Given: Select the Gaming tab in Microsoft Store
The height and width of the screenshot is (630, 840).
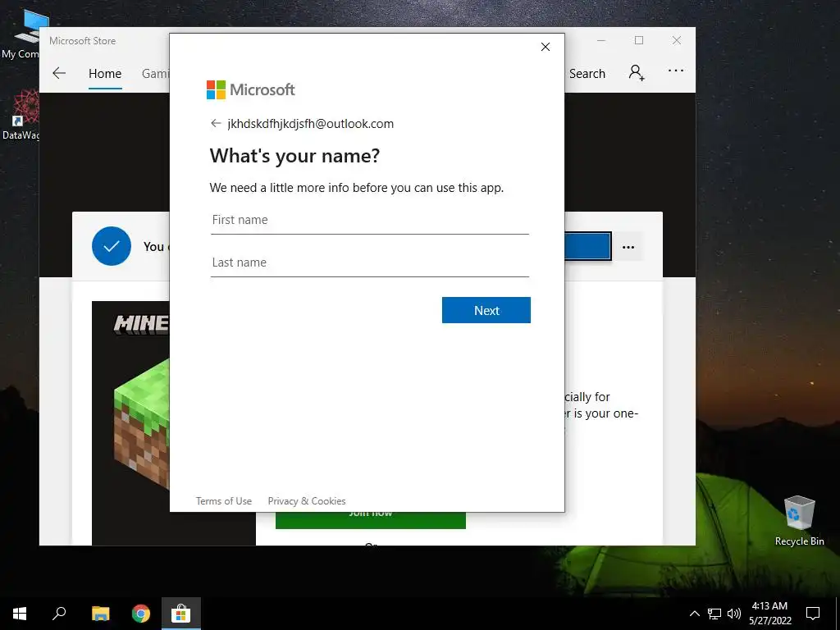Looking at the screenshot, I should 155,74.
